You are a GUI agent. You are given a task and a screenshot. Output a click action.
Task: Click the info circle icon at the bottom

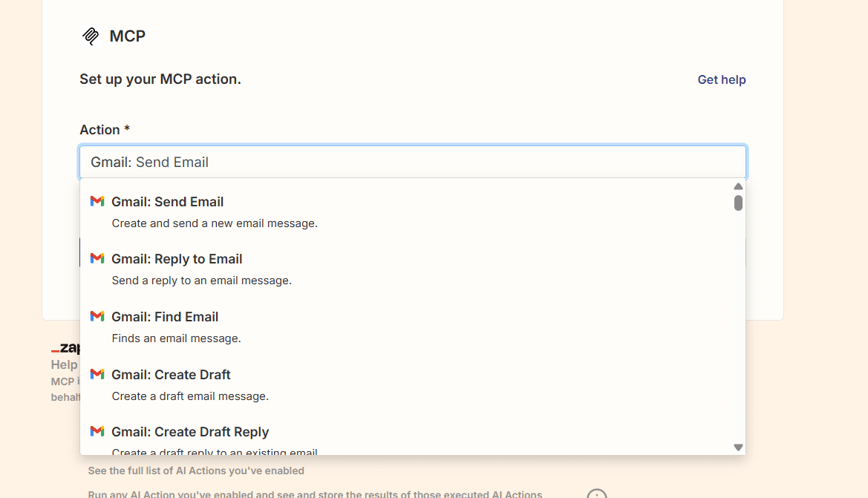597,494
